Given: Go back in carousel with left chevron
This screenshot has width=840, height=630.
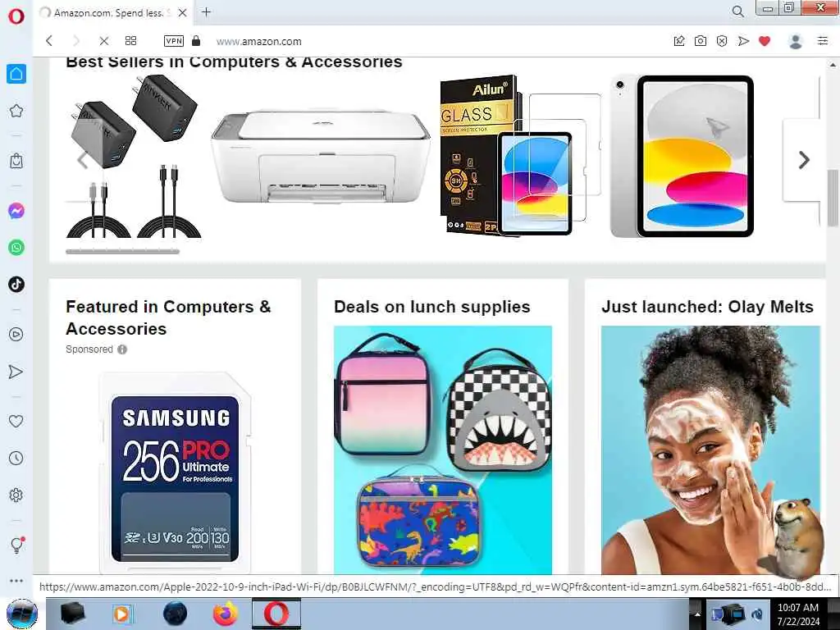Looking at the screenshot, I should (83, 160).
